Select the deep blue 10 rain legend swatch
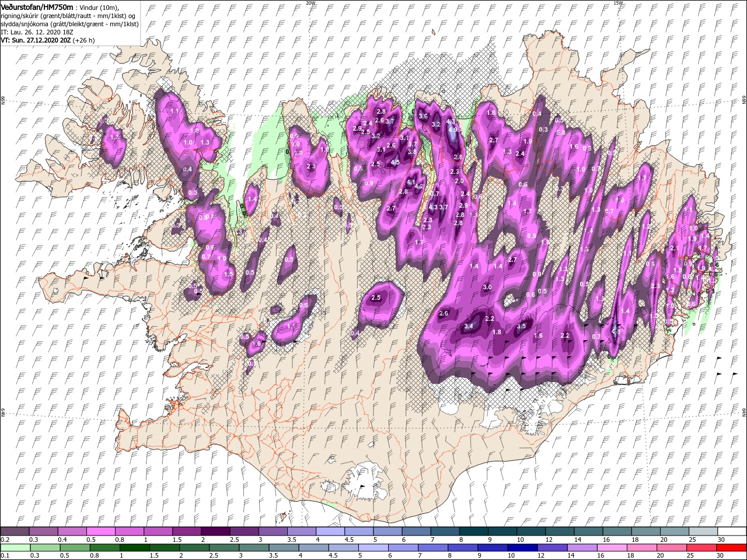 coord(522,548)
